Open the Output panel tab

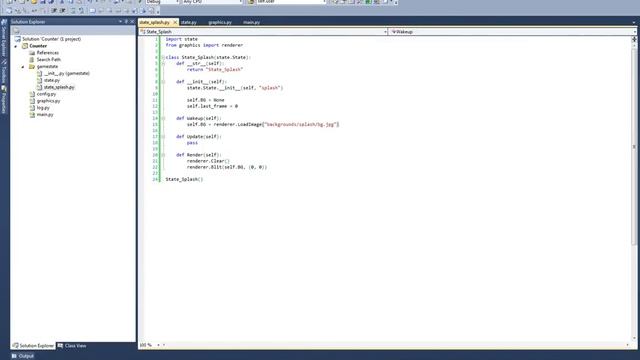[x=23, y=356]
